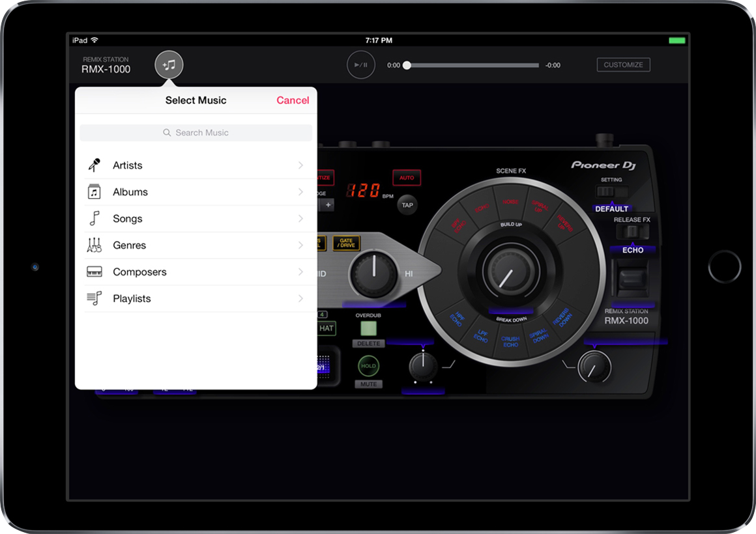Click the knob right of HOLD

(x=423, y=367)
